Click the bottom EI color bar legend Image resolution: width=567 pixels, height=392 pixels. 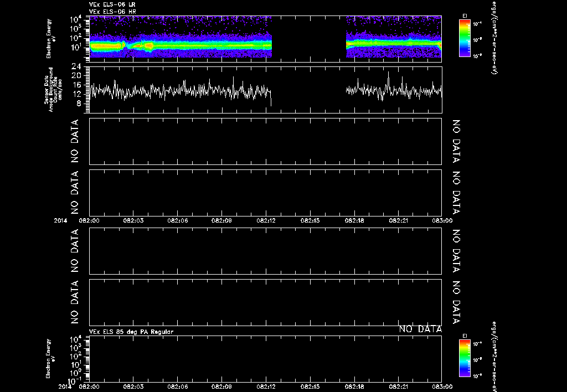coord(465,358)
